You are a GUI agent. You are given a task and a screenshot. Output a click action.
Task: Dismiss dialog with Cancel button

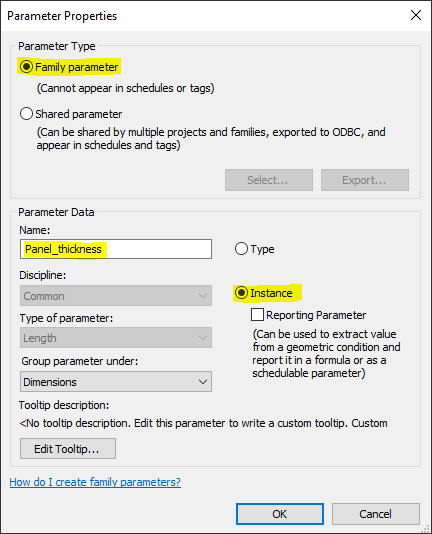[375, 514]
